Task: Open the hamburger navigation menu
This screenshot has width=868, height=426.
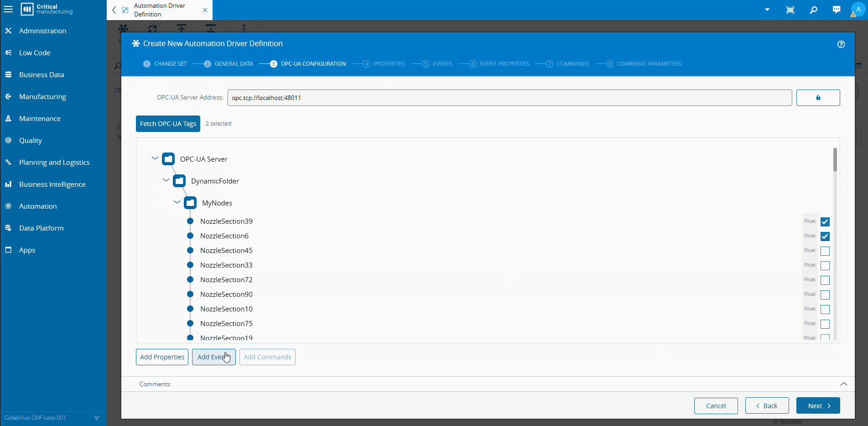Action: coord(8,9)
